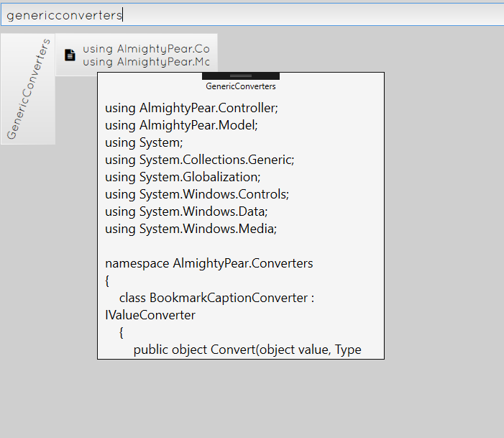
Task: Click the document file icon
Action: (x=70, y=55)
